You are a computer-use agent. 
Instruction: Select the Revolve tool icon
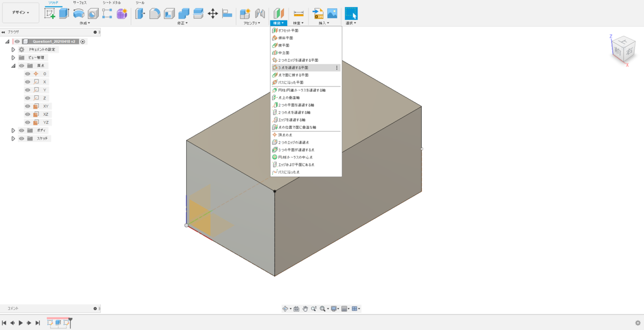[78, 13]
